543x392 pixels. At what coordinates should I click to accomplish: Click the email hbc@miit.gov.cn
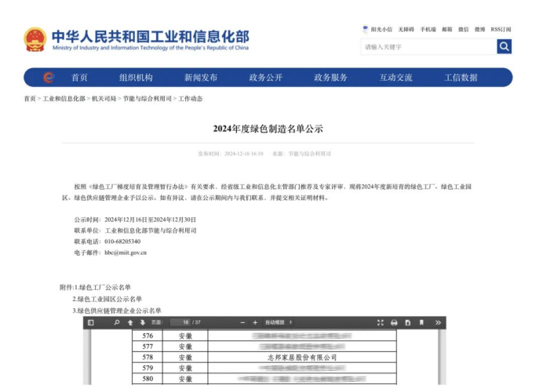(126, 252)
